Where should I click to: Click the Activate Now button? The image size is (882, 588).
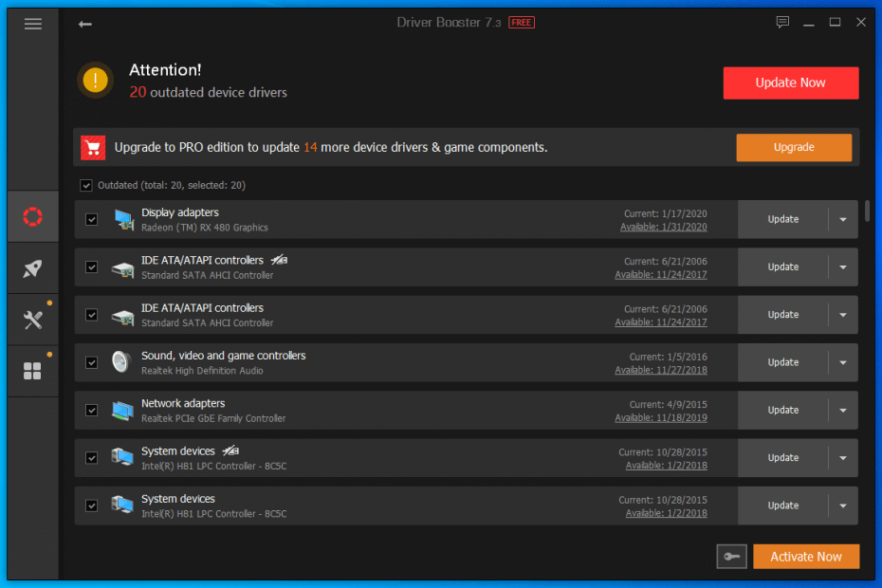[x=806, y=557]
